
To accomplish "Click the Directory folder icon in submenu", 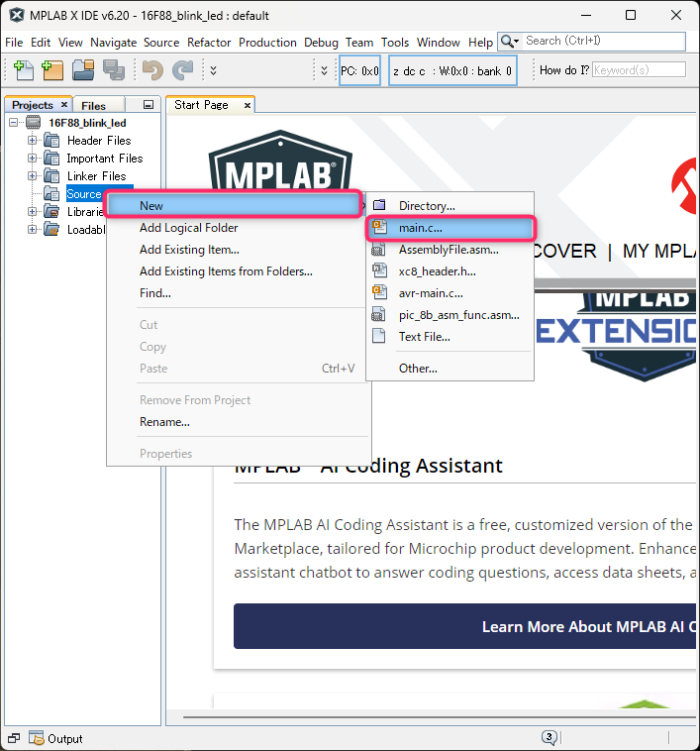I will click(379, 205).
